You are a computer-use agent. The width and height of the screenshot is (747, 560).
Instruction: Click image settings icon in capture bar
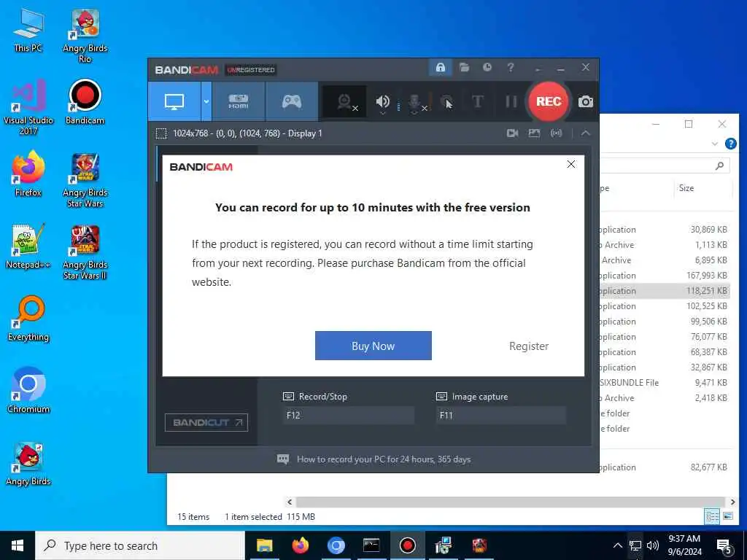(534, 133)
